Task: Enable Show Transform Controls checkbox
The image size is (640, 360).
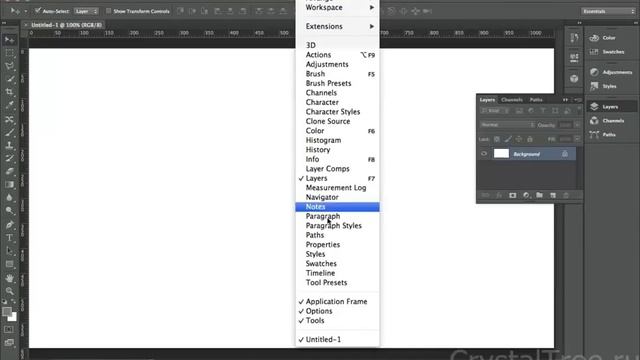Action: [x=108, y=11]
